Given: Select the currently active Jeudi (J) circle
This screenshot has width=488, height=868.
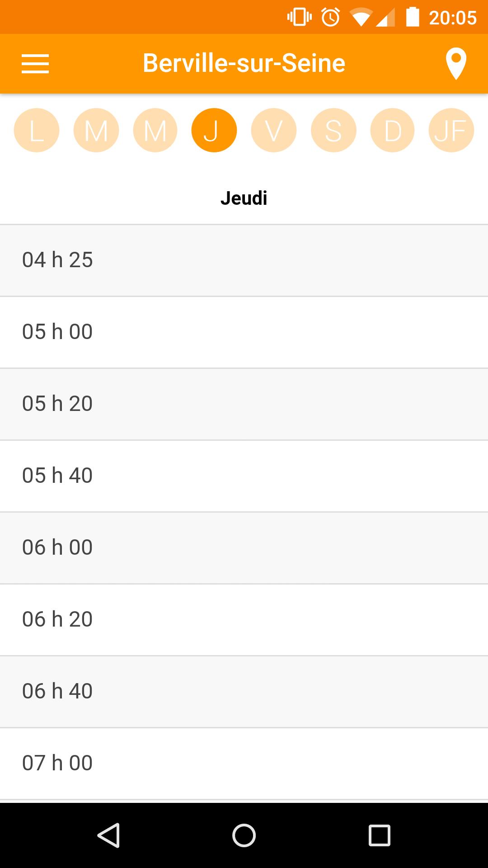Looking at the screenshot, I should [214, 131].
